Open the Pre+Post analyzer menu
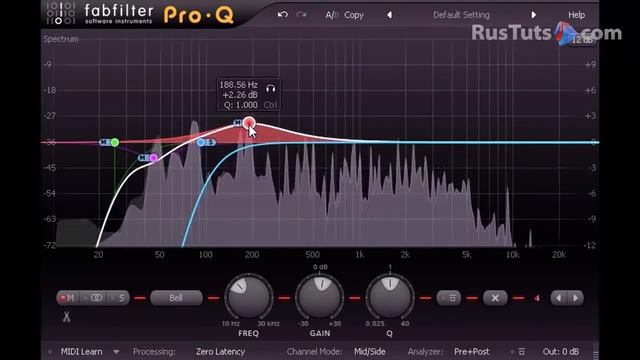The width and height of the screenshot is (640, 360). (x=471, y=351)
